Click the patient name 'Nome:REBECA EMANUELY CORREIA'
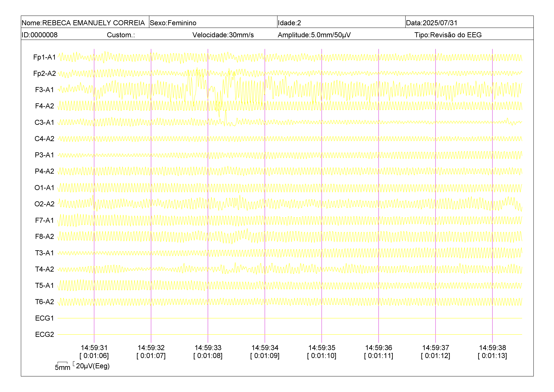Viewport: 554px width, 392px height. (83, 23)
